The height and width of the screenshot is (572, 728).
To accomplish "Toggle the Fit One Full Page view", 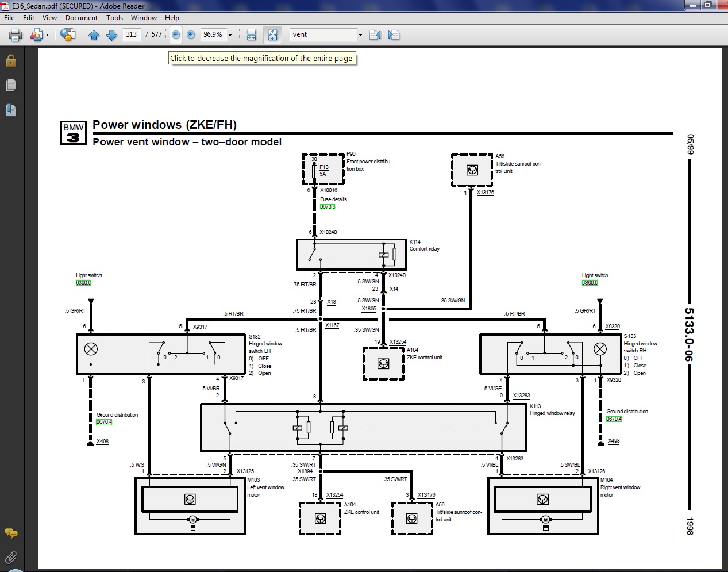I will [272, 35].
